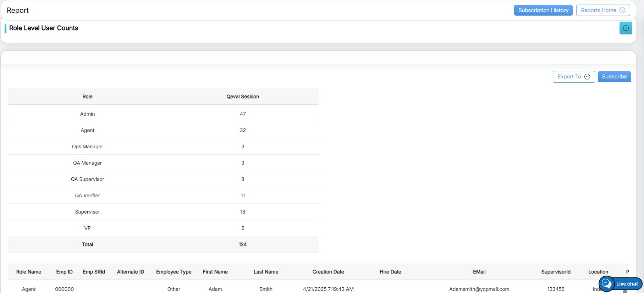Click the Employee Type column header
The height and width of the screenshot is (293, 644).
pyautogui.click(x=174, y=272)
